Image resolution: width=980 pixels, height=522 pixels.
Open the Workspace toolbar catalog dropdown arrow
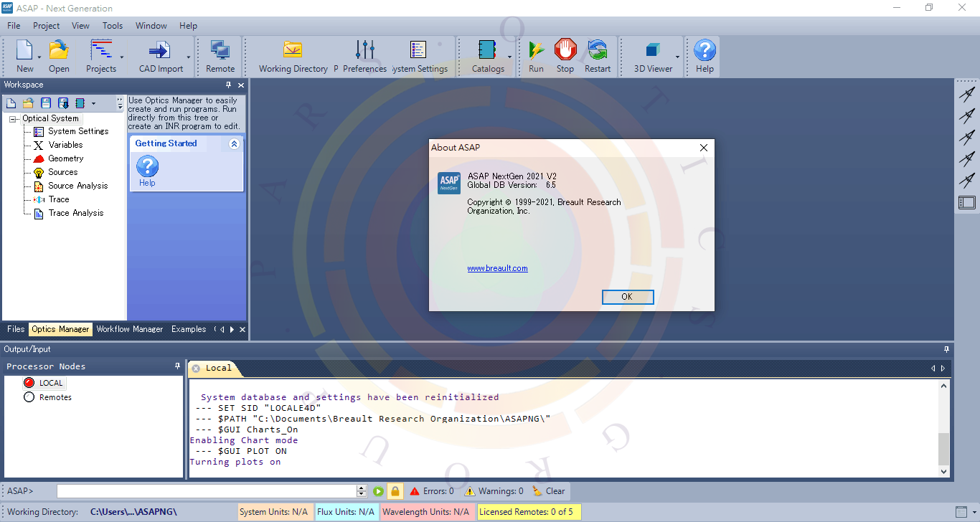coord(93,104)
